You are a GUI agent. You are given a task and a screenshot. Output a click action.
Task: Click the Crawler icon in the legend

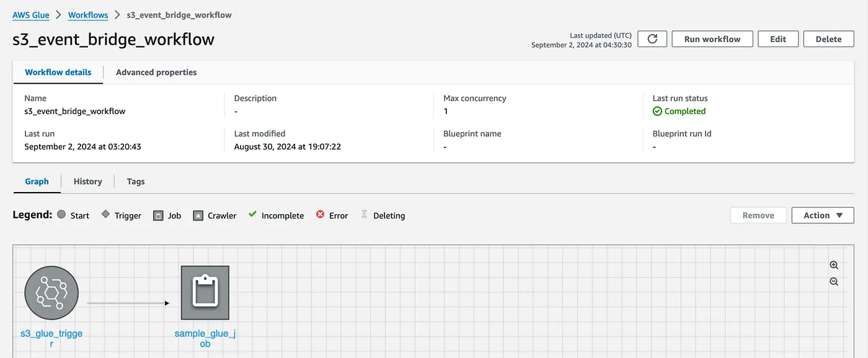coord(198,215)
